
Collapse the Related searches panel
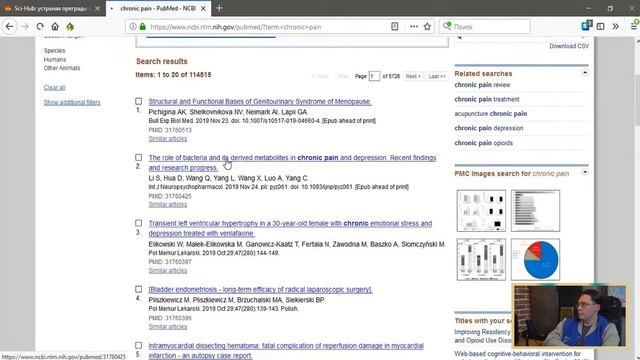585,73
